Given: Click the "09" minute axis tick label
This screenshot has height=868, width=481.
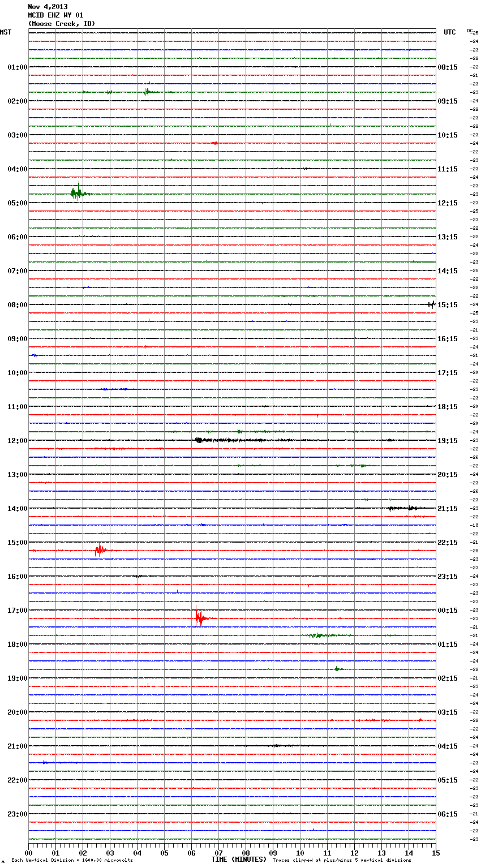Looking at the screenshot, I should pyautogui.click(x=273, y=853).
